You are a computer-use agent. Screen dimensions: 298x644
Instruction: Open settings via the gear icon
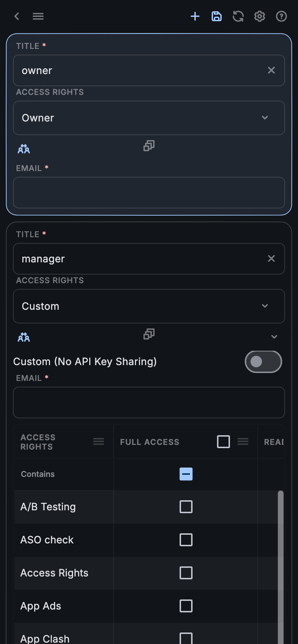click(260, 16)
